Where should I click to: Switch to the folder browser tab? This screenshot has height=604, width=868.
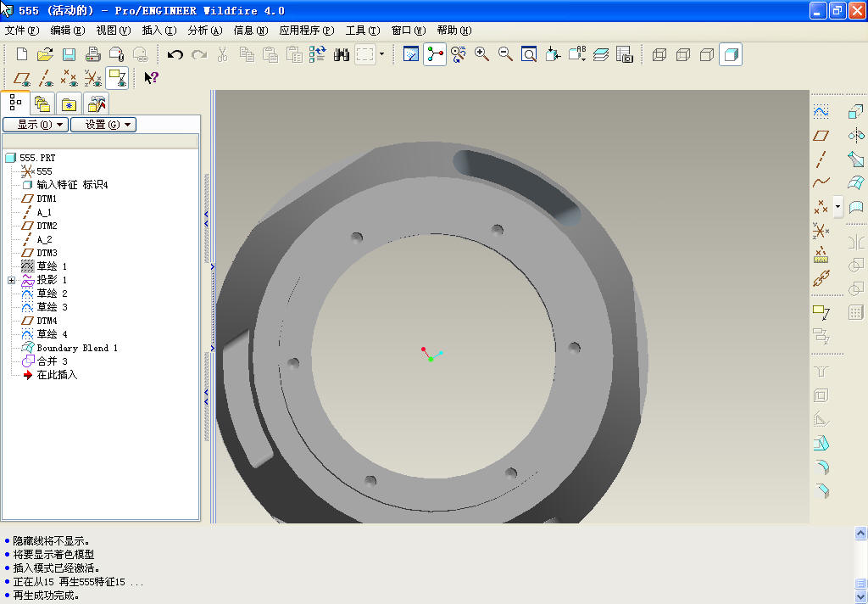point(42,104)
